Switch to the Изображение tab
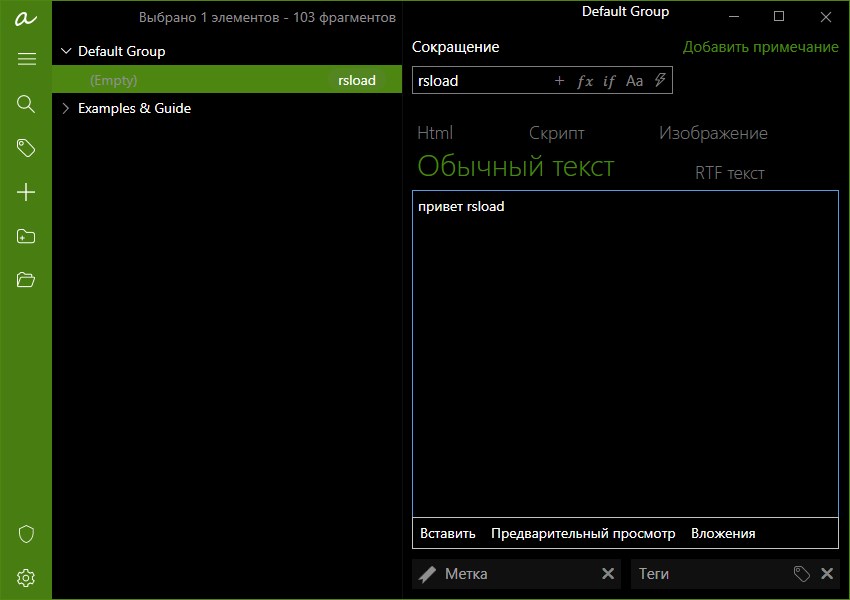The image size is (850, 600). [712, 132]
